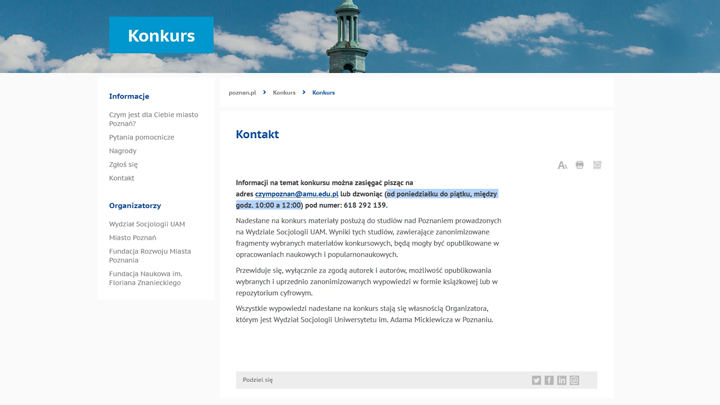Open the czympoznan@amu.edu.pl email link
This screenshot has width=720, height=405.
pyautogui.click(x=296, y=194)
